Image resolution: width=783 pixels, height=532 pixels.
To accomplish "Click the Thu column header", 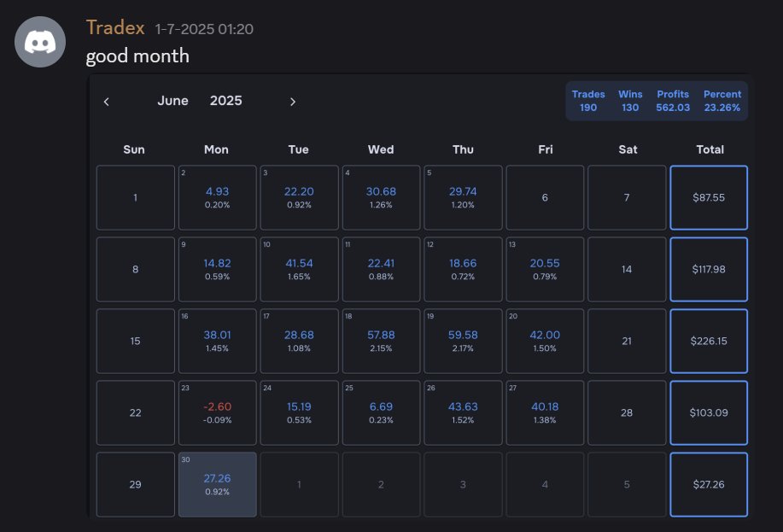I will (x=463, y=149).
